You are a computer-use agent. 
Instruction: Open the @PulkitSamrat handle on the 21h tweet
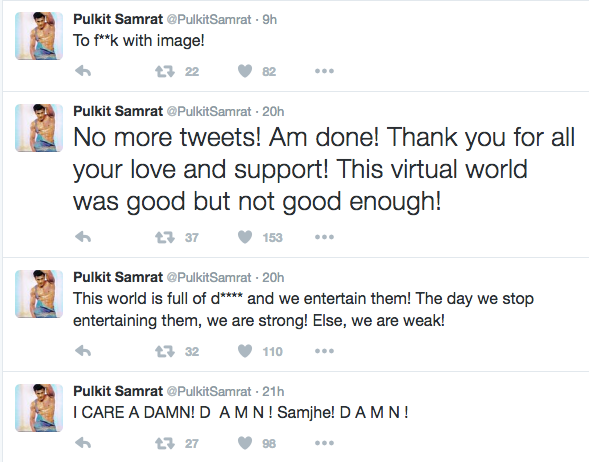(208, 391)
